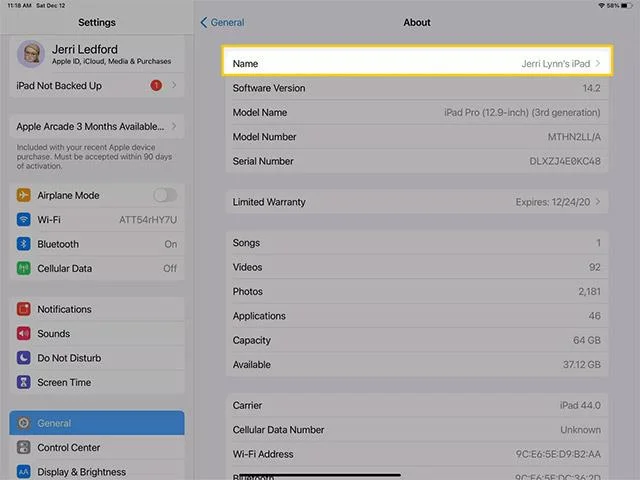Tap the General back link
Viewport: 640px width, 480px height.
pyautogui.click(x=227, y=22)
